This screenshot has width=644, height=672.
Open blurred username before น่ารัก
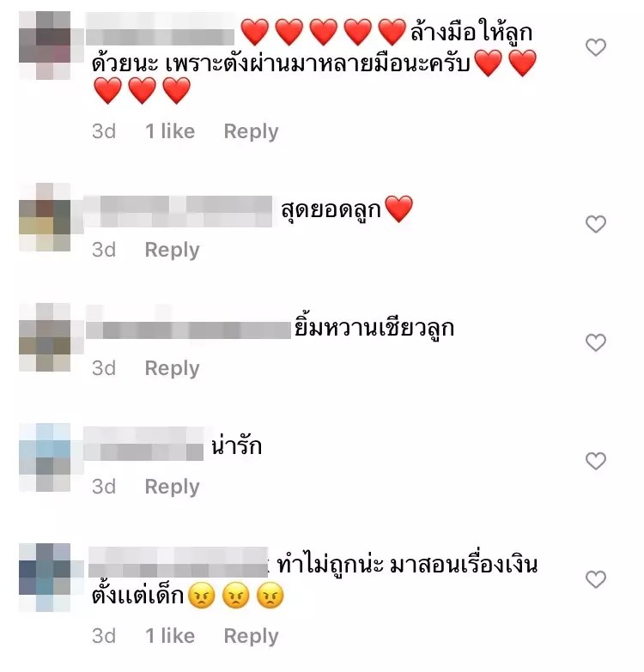pyautogui.click(x=143, y=444)
